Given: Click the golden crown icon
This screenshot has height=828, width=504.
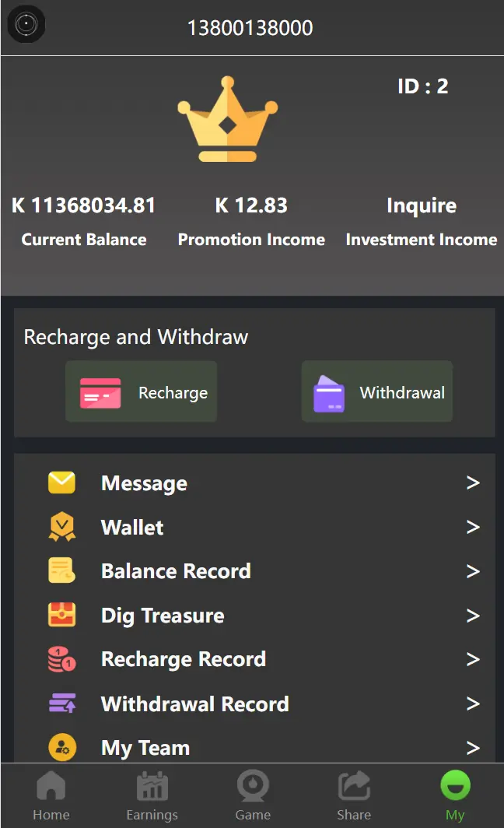Looking at the screenshot, I should [x=227, y=119].
